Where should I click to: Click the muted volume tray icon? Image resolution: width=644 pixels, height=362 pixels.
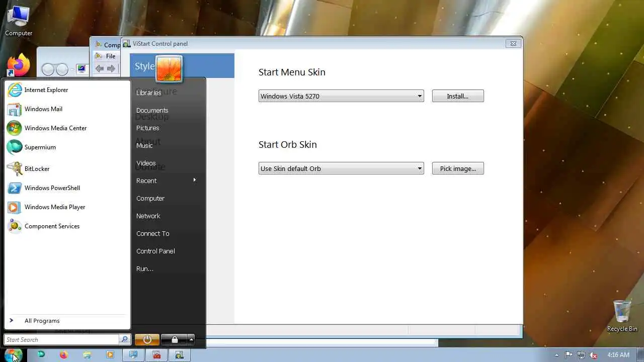pos(593,355)
